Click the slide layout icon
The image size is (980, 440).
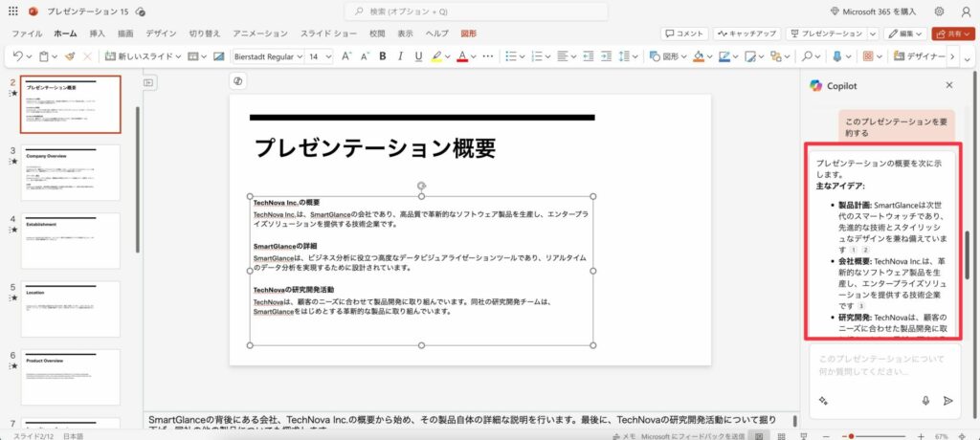point(193,56)
